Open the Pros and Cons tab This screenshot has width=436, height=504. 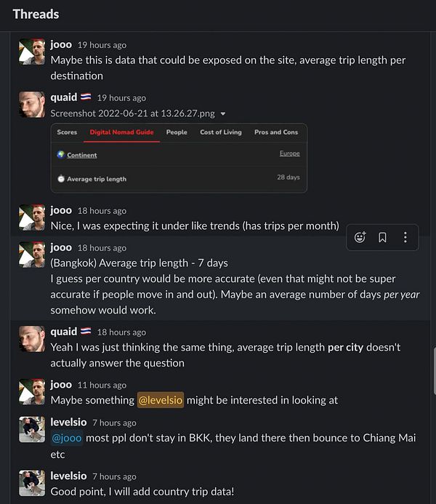[275, 132]
